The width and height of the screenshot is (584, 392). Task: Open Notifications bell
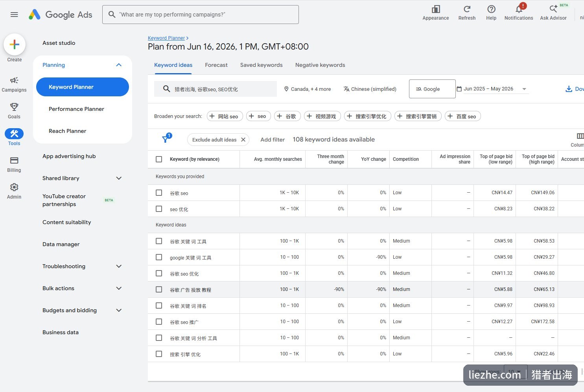click(519, 13)
